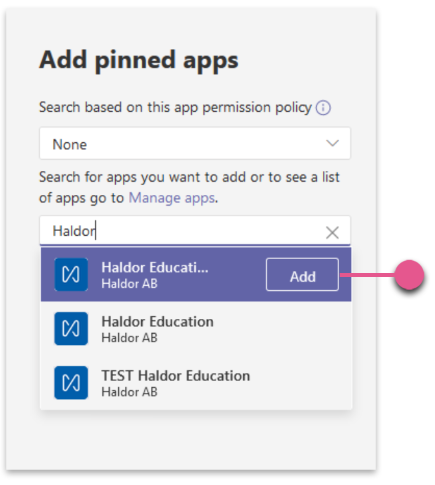Image resolution: width=435 pixels, height=485 pixels.
Task: Click the Search for apps instruction text
Action: tap(189, 187)
